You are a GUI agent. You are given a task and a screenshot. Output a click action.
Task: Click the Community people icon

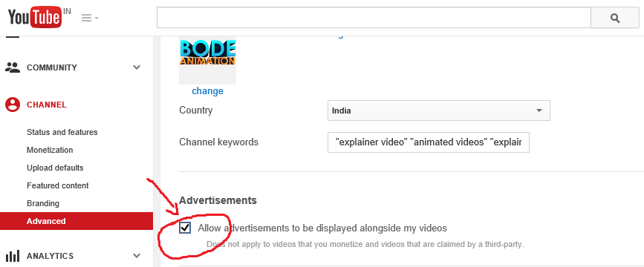tap(13, 67)
